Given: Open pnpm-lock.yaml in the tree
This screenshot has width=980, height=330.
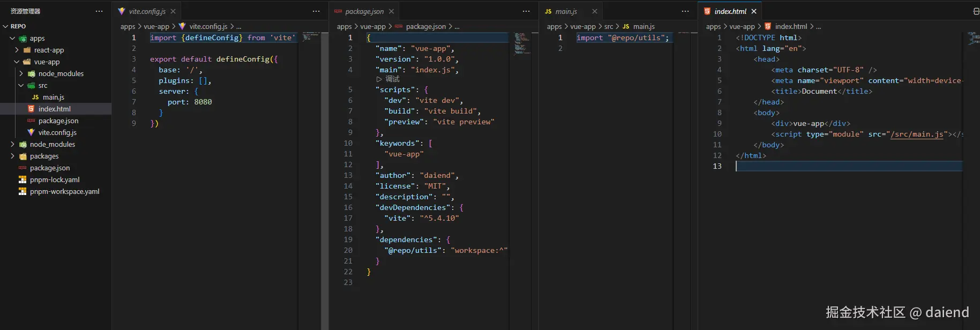Looking at the screenshot, I should (x=55, y=179).
